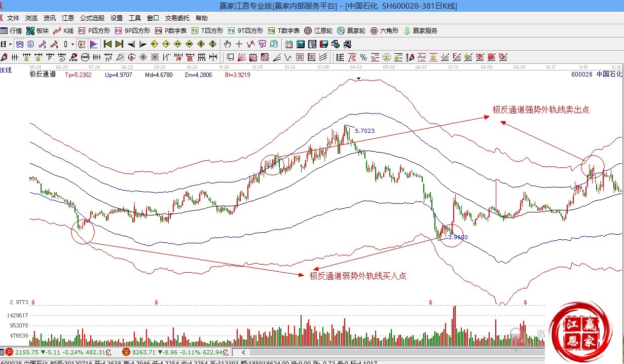This screenshot has height=364, width=624.
Task: Jump to first bar with skip-start arrow
Action: click(107, 44)
